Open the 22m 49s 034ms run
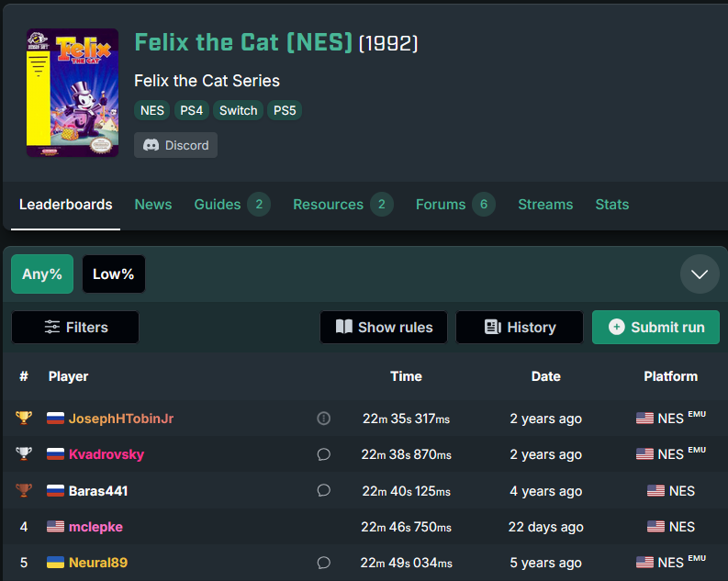 click(x=407, y=563)
